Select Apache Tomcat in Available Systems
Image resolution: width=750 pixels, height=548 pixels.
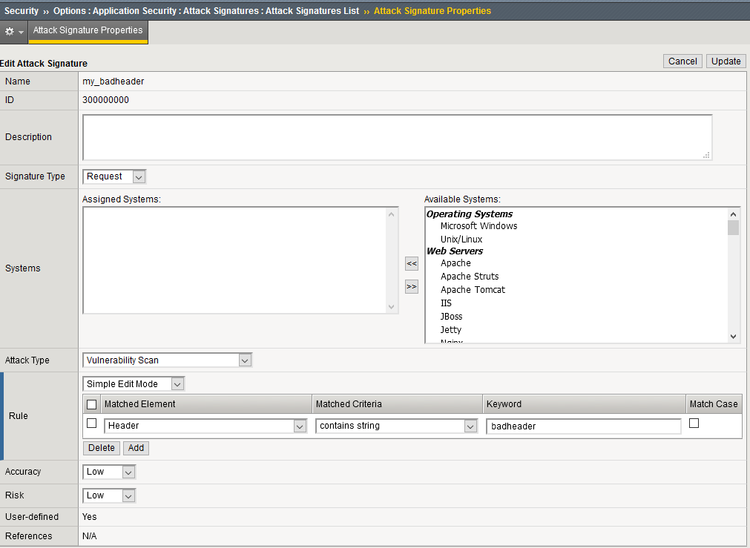[472, 290]
